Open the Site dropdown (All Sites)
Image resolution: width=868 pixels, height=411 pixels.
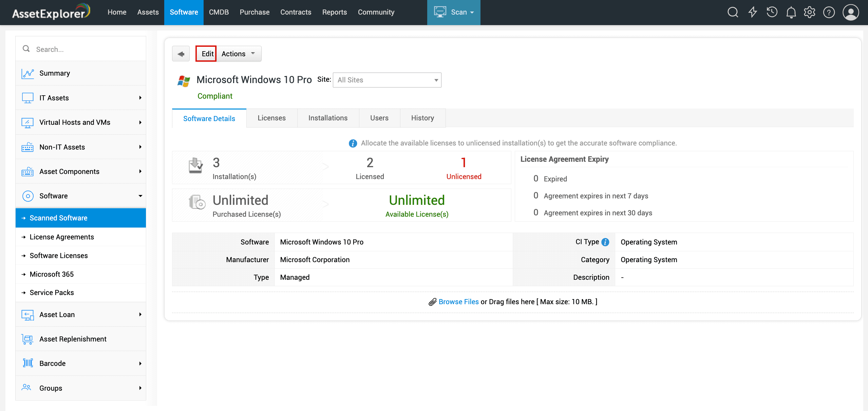pyautogui.click(x=387, y=80)
